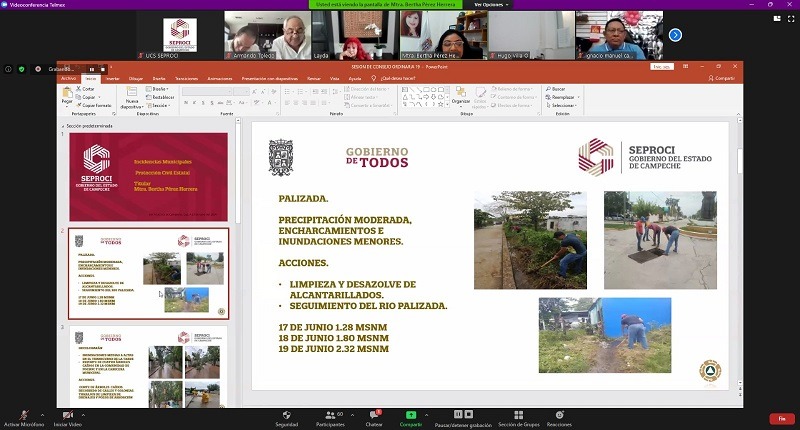Click the green Compartir share screen icon
Image resolution: width=800 pixels, height=430 pixels.
[410, 414]
